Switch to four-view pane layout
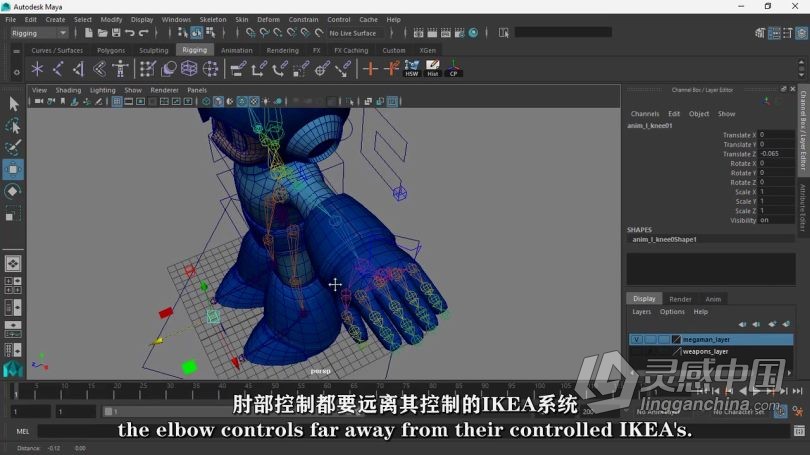Image resolution: width=810 pixels, height=455 pixels. pos(13,285)
